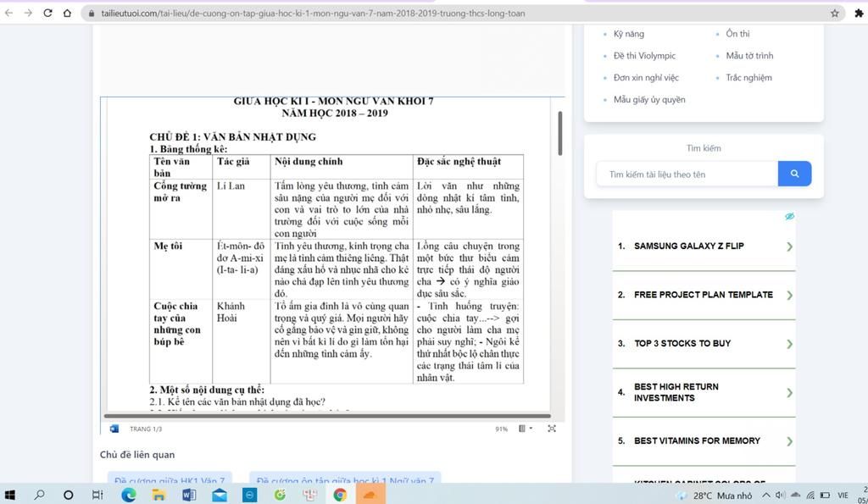The width and height of the screenshot is (868, 504).
Task: Open Cortana from the taskbar
Action: (68, 496)
